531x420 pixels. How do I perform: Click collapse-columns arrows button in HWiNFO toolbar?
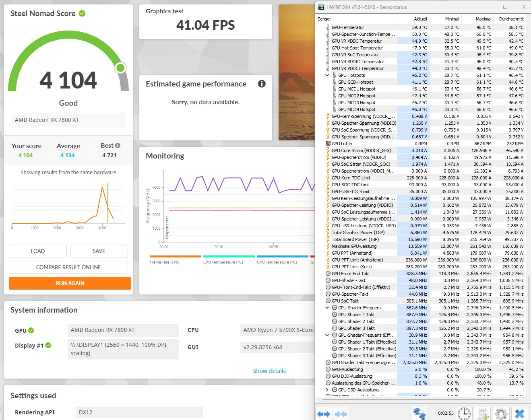click(341, 414)
